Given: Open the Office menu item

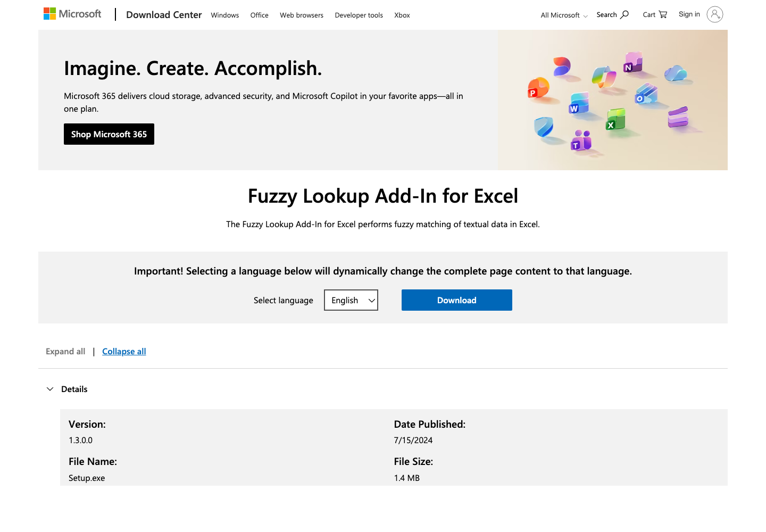Looking at the screenshot, I should pyautogui.click(x=260, y=15).
